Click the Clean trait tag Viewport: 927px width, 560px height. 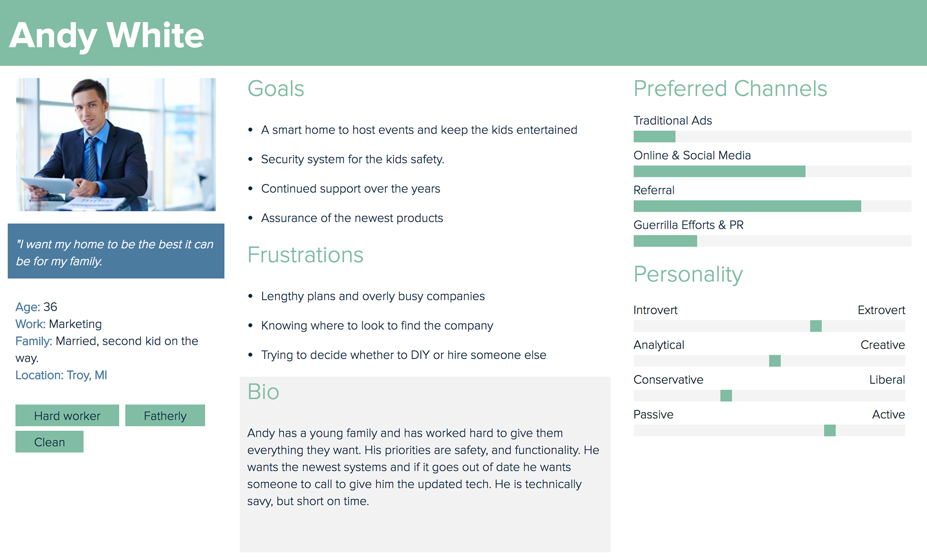tap(49, 442)
